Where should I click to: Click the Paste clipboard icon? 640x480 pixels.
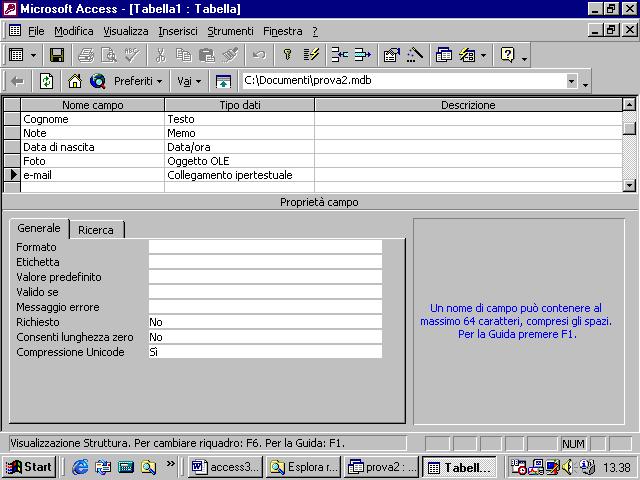coord(207,55)
